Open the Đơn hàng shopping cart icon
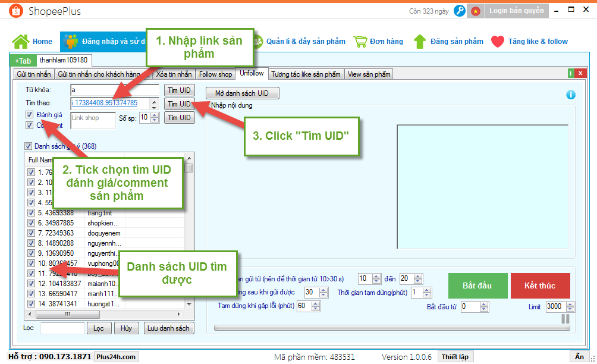Viewport: 597px width, 364px height. (x=360, y=42)
